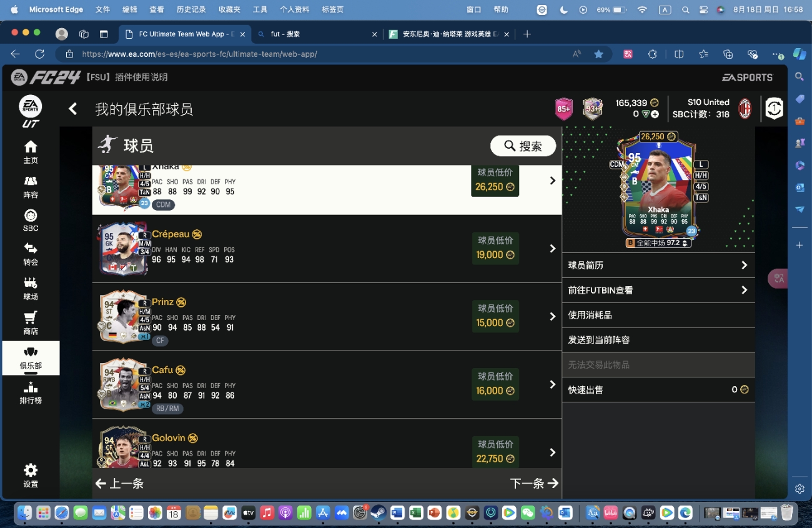The height and width of the screenshot is (528, 812).
Task: Click the pink 85+ pack badge
Action: [564, 109]
